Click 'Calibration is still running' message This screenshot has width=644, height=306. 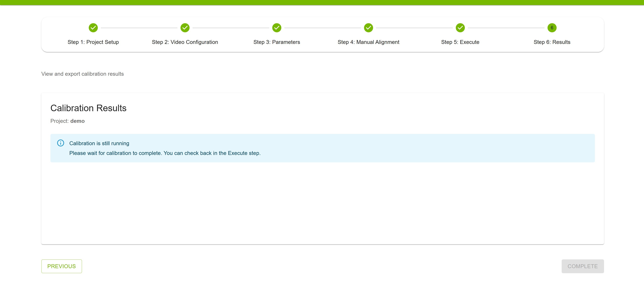click(x=99, y=143)
